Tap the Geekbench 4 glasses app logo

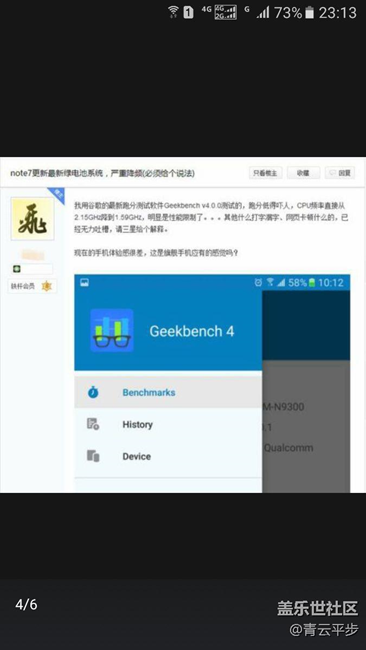click(112, 330)
